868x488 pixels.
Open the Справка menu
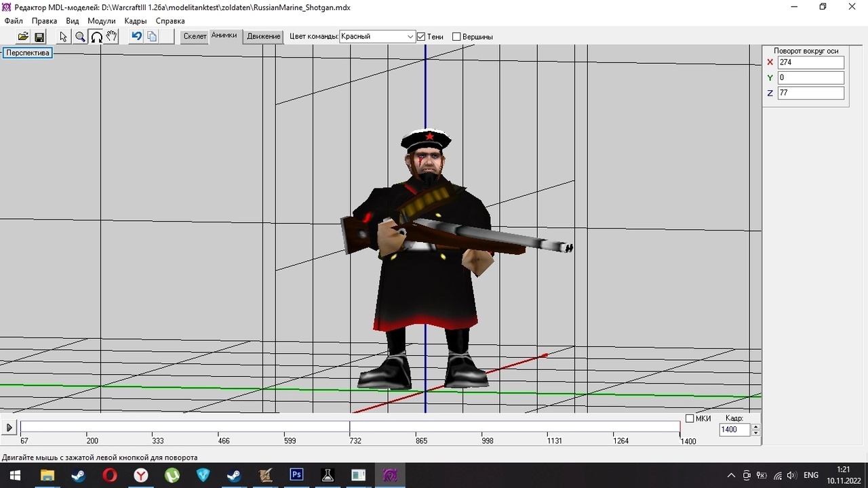[x=170, y=21]
